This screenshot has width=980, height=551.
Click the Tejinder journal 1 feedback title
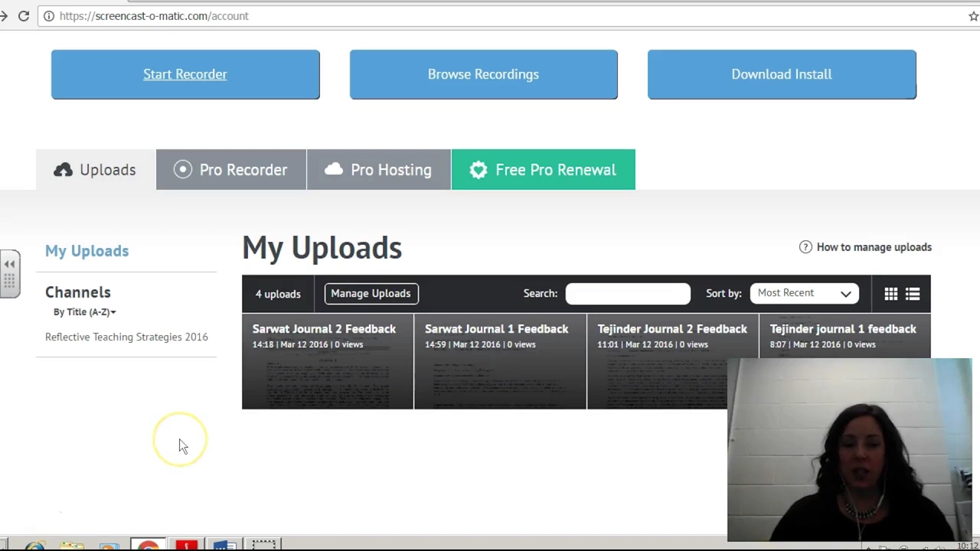[843, 329]
